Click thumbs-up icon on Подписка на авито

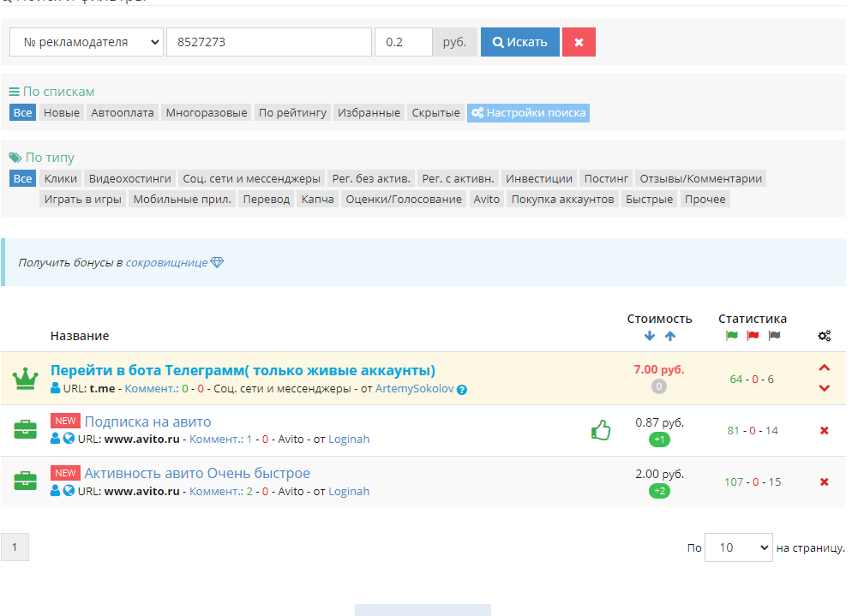click(601, 430)
